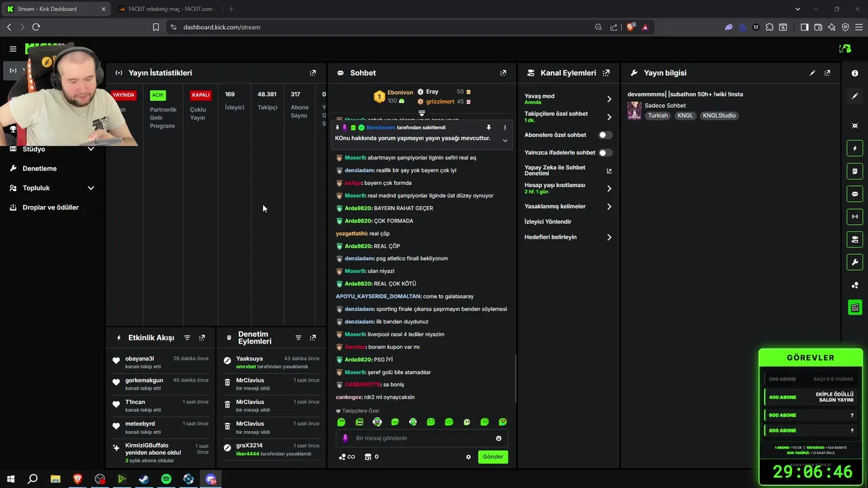Edit stream info with pencil icon in Yayın bilgisi header
The width and height of the screenshot is (868, 488).
[x=812, y=73]
